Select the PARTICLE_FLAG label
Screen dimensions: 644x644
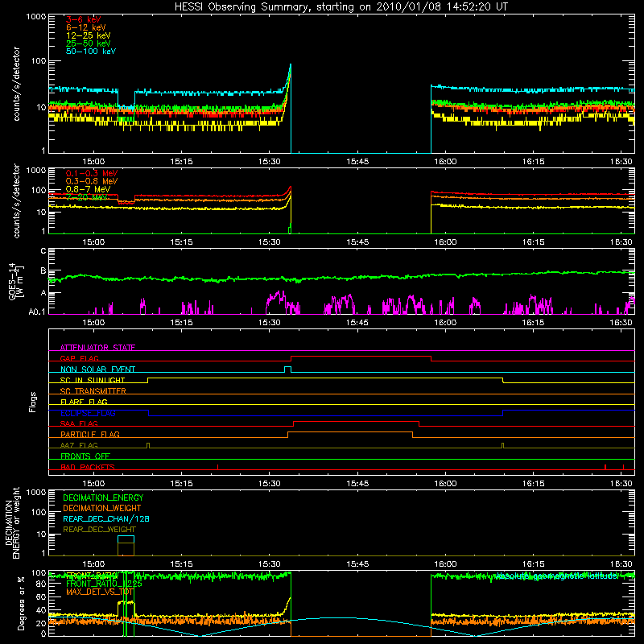pos(90,434)
